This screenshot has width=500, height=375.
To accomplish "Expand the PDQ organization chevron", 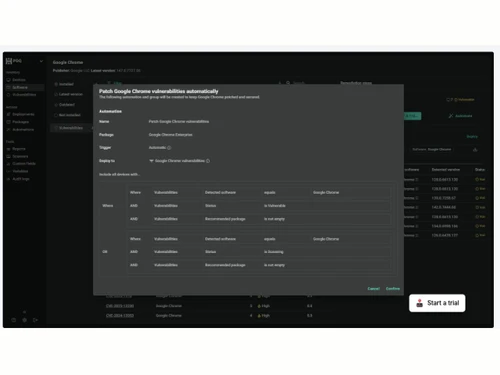I will click(x=41, y=61).
